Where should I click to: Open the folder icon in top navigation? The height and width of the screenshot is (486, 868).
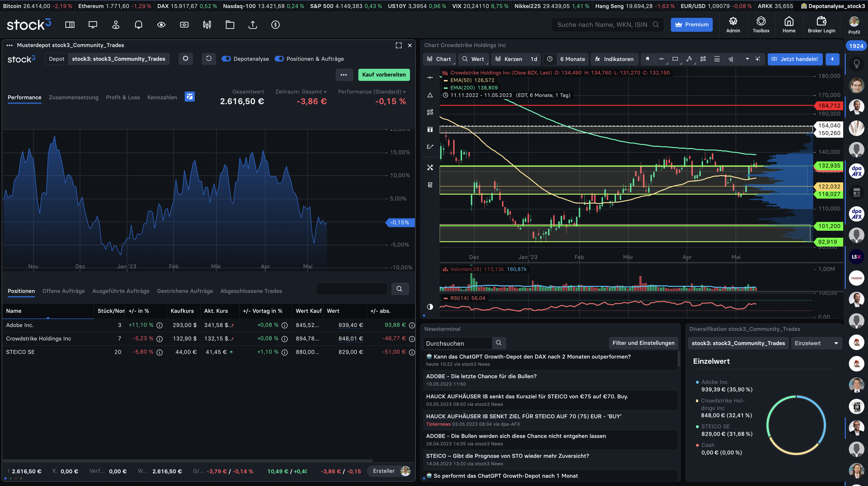click(x=230, y=25)
